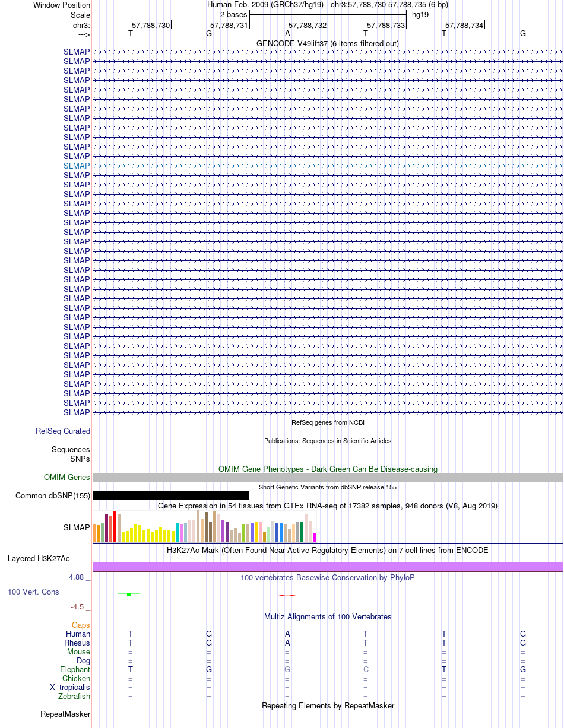Click the SLMAP label beside the GTEx bar chart

coord(77,527)
